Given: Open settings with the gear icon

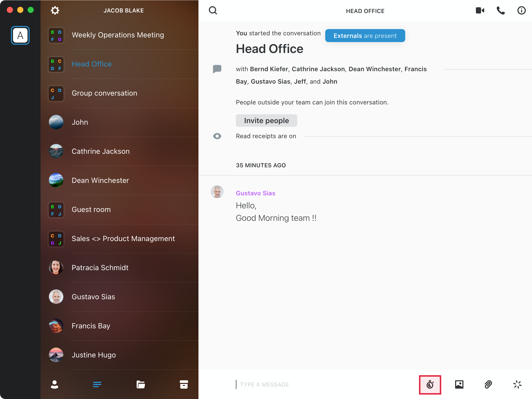Looking at the screenshot, I should [x=55, y=10].
